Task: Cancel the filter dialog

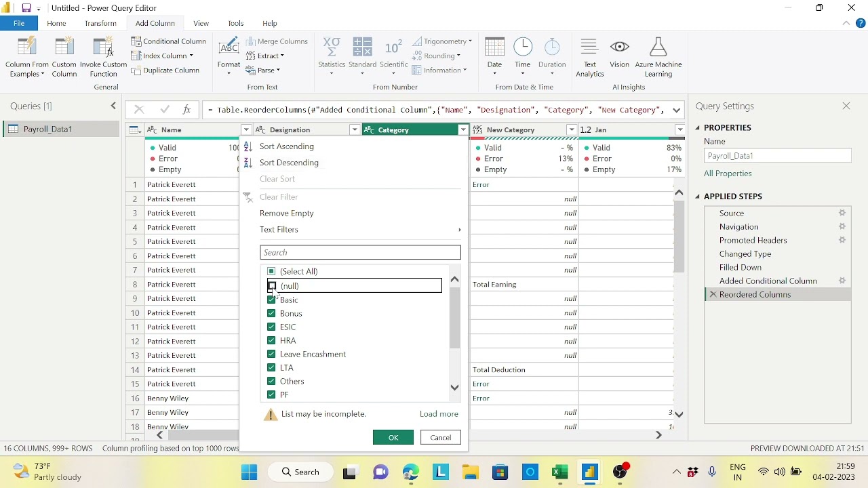Action: click(x=441, y=438)
